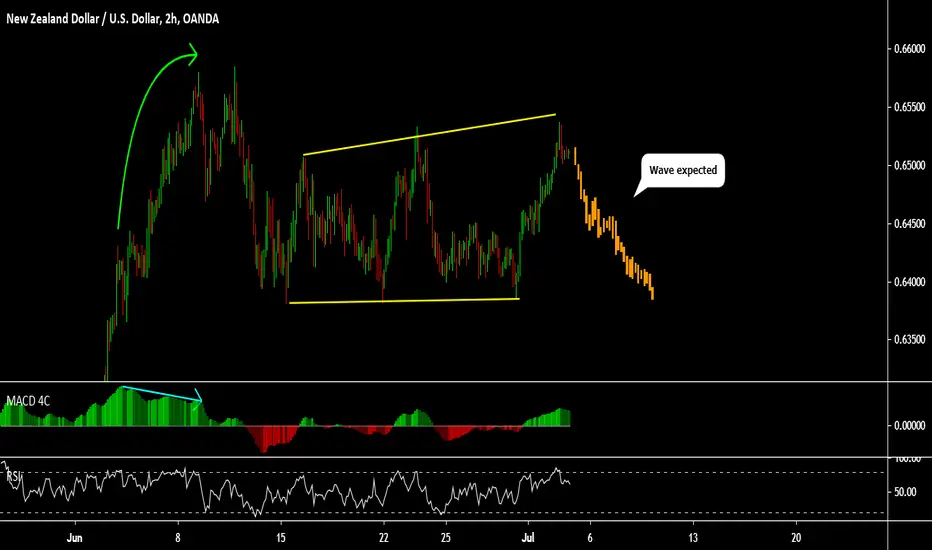Click the Jul date label on time axis
Viewport: 932px width, 550px height.
pos(528,538)
